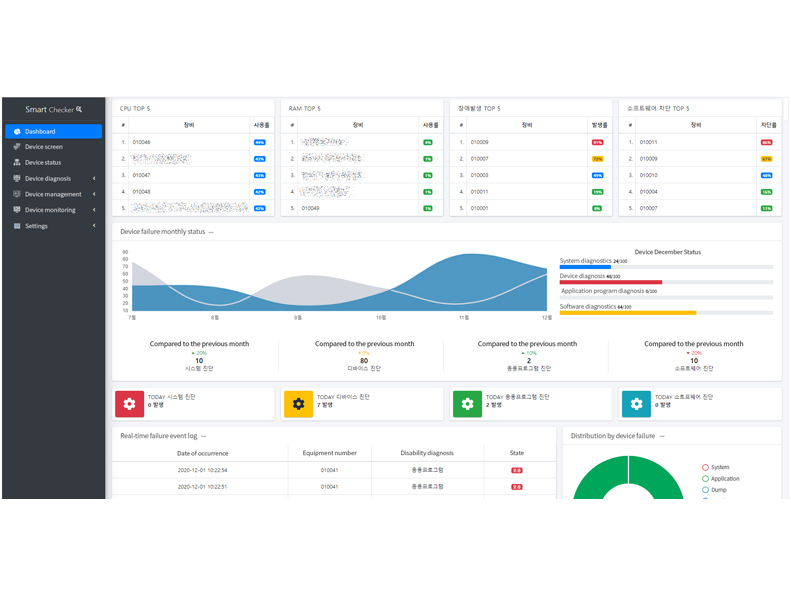
Task: Click blue usage badge for device 010046
Action: [260, 143]
